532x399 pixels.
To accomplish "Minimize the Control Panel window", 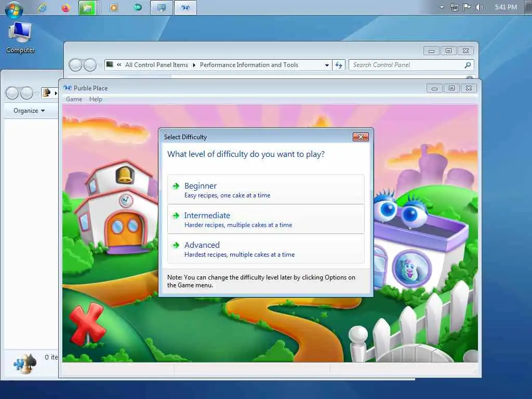I will (x=431, y=51).
